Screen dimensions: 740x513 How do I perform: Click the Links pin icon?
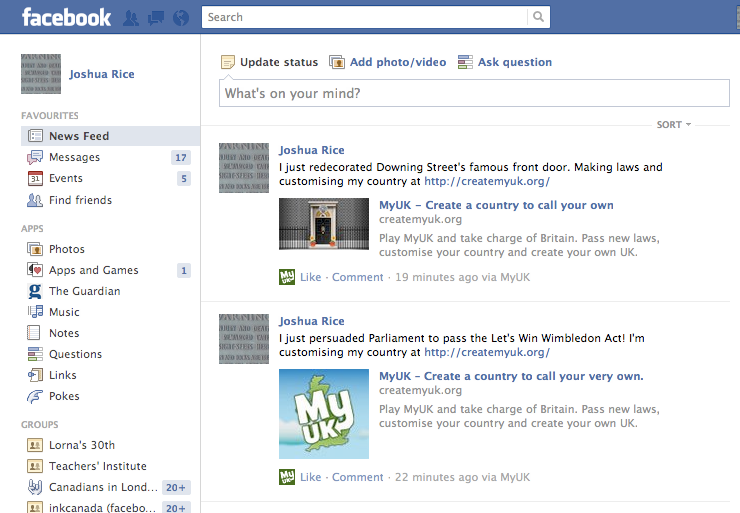[35, 375]
